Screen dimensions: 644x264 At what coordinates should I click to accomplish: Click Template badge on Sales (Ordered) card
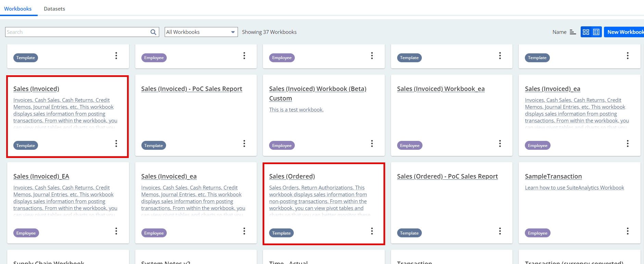pos(281,233)
